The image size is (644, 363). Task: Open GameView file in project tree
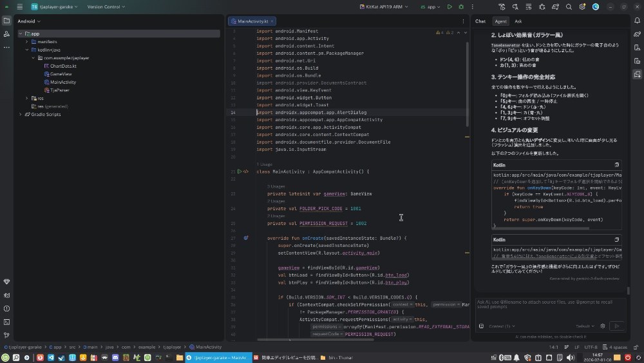coord(61,74)
